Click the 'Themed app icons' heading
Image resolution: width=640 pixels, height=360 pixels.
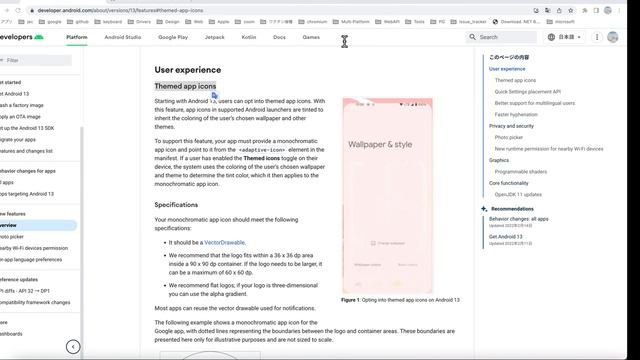coord(185,86)
